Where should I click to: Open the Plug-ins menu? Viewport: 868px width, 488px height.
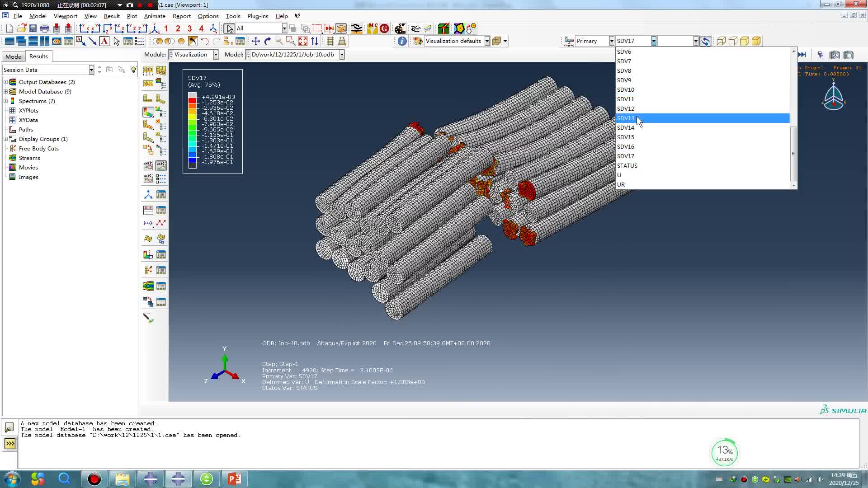258,16
